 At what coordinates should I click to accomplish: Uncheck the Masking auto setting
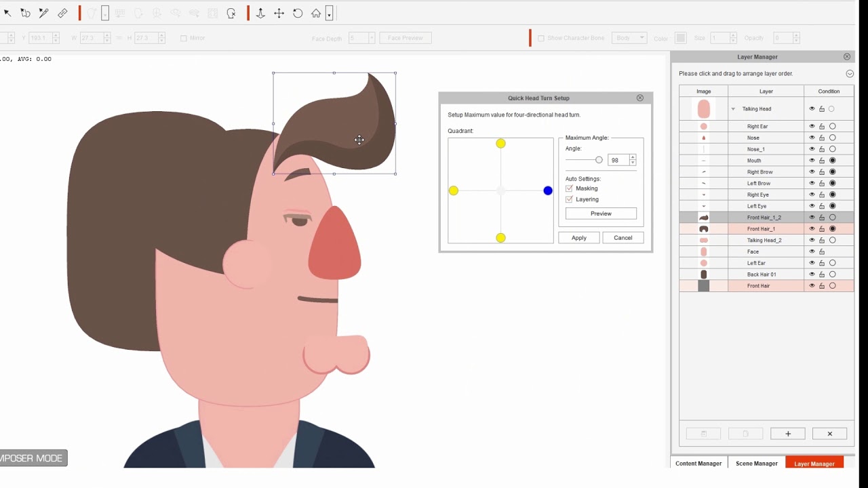[x=569, y=188]
